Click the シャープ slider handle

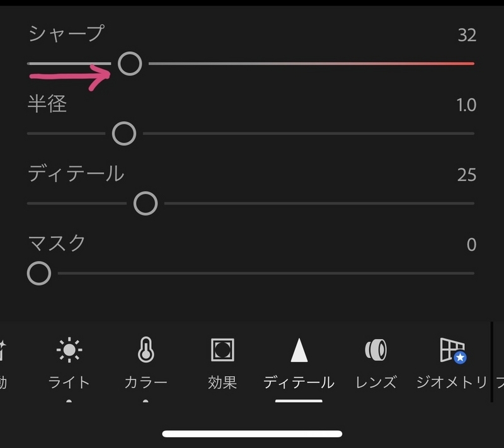click(x=130, y=64)
